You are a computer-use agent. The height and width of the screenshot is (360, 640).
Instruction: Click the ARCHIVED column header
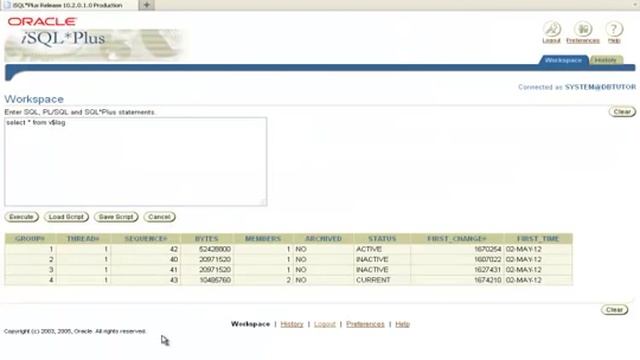pos(323,238)
